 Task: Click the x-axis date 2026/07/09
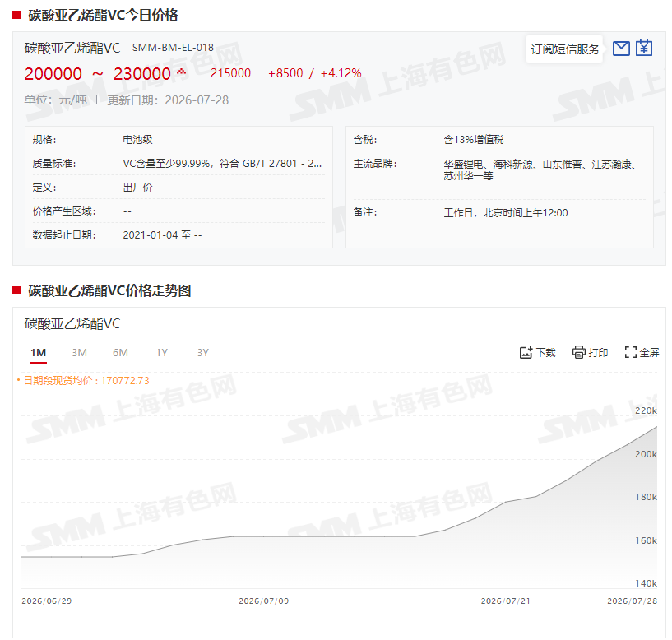264,601
